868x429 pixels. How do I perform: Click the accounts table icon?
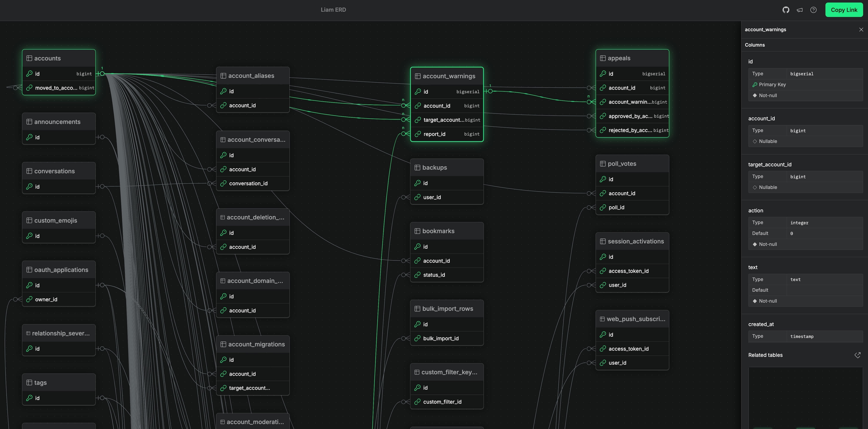click(29, 58)
